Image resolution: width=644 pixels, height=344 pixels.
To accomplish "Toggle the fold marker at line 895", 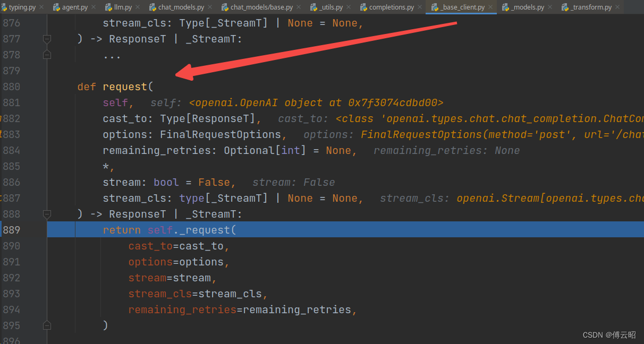I will pyautogui.click(x=47, y=325).
